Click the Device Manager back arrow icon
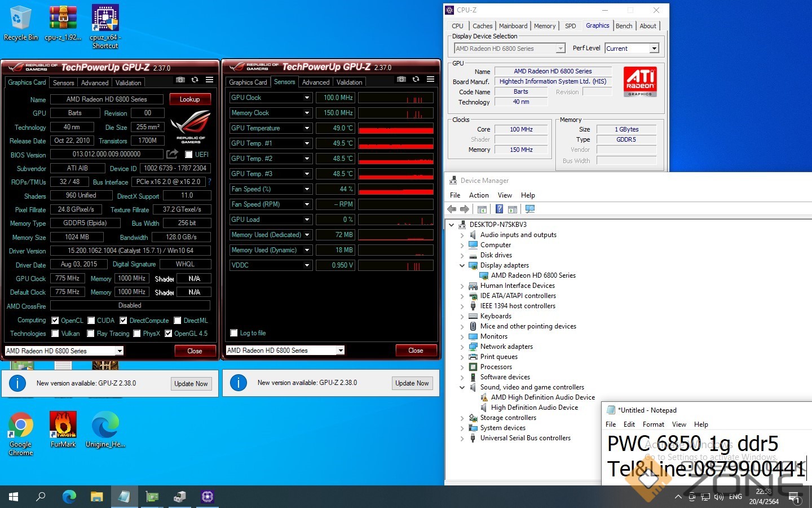This screenshot has height=508, width=812. [x=452, y=209]
